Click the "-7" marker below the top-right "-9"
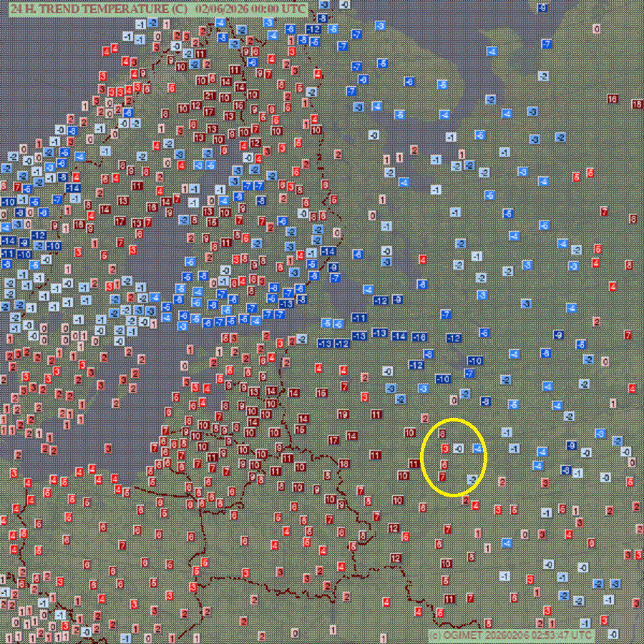The height and width of the screenshot is (644, 644). tap(547, 44)
